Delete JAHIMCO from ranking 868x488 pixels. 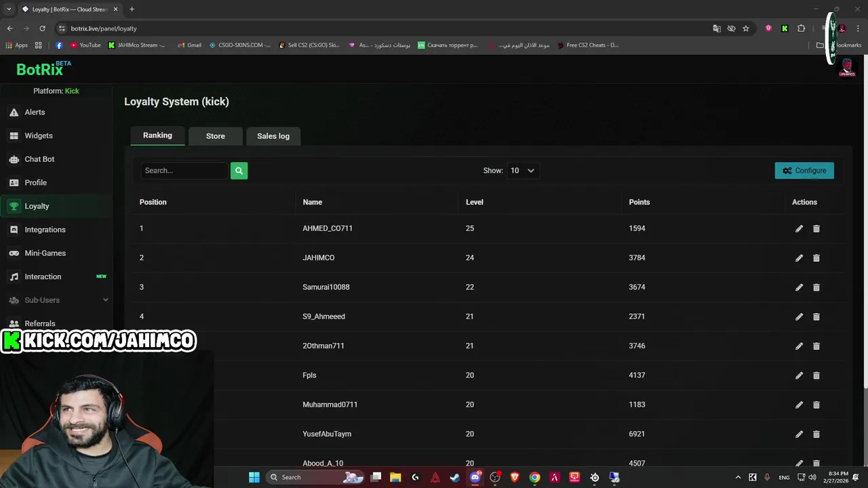pos(816,258)
